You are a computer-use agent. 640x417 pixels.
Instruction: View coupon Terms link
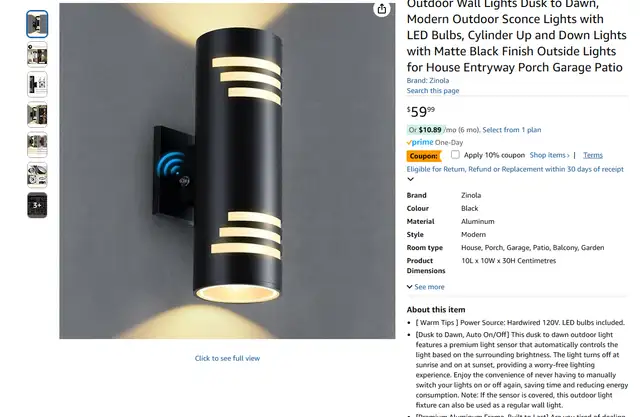pyautogui.click(x=593, y=155)
